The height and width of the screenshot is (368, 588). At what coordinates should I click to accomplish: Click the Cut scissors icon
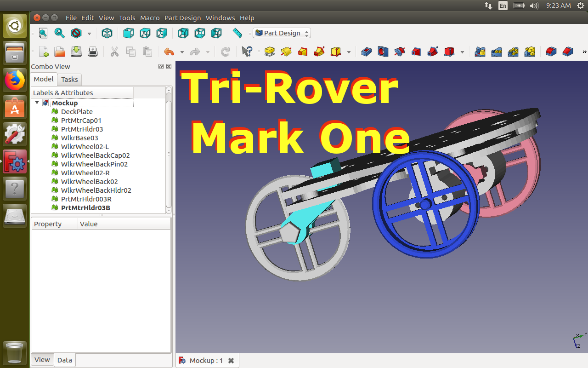click(114, 52)
